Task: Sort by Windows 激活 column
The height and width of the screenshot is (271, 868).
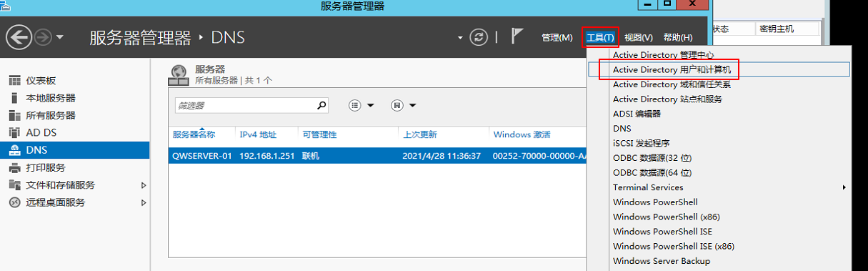Action: [522, 134]
